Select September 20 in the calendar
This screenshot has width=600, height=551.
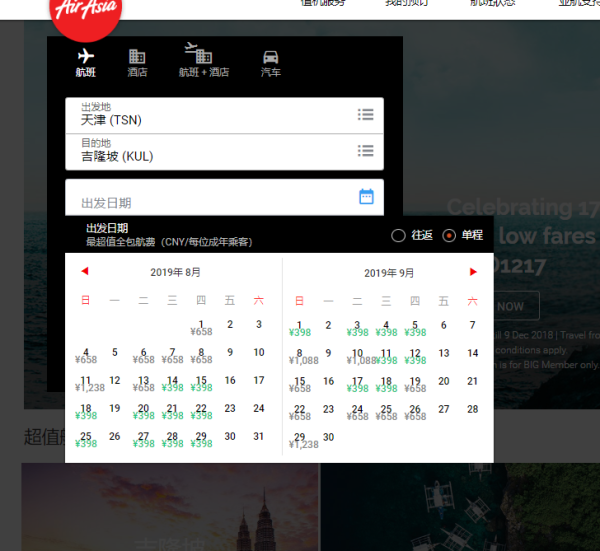pos(444,381)
